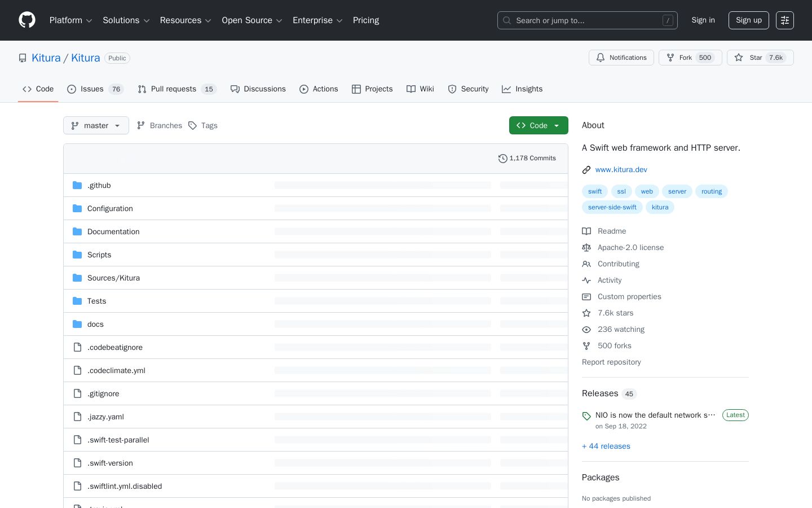
Task: Click the ssl topic tag
Action: [x=621, y=191]
